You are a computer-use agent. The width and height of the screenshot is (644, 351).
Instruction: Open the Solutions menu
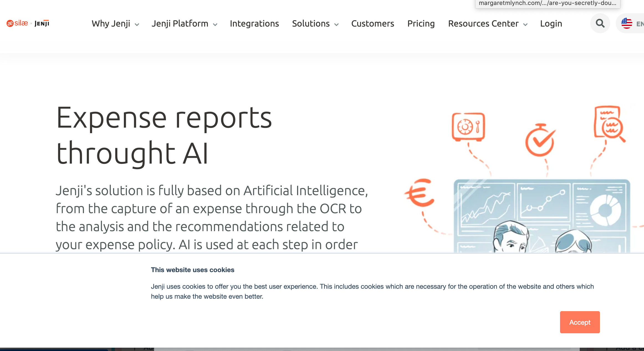[x=311, y=24]
